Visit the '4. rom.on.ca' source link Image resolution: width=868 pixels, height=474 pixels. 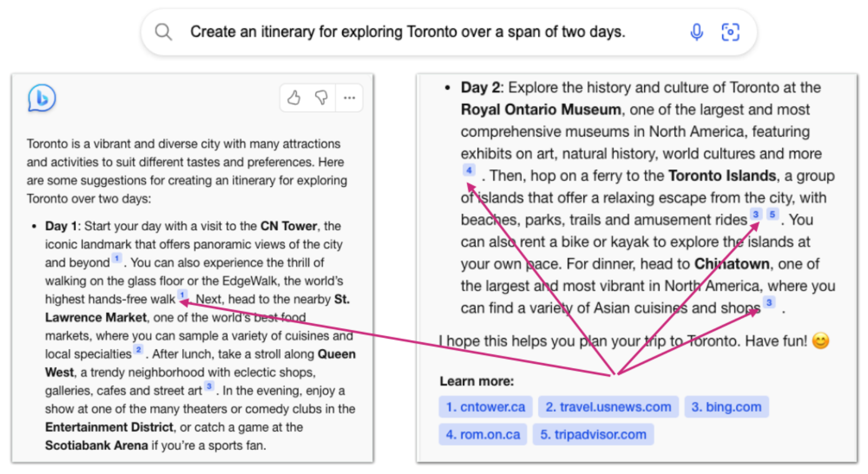point(483,435)
